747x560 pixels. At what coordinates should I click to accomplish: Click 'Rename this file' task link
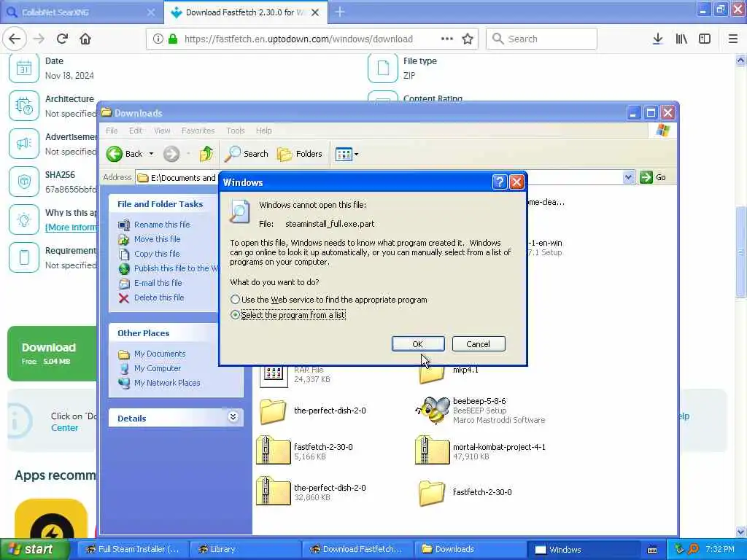point(161,225)
